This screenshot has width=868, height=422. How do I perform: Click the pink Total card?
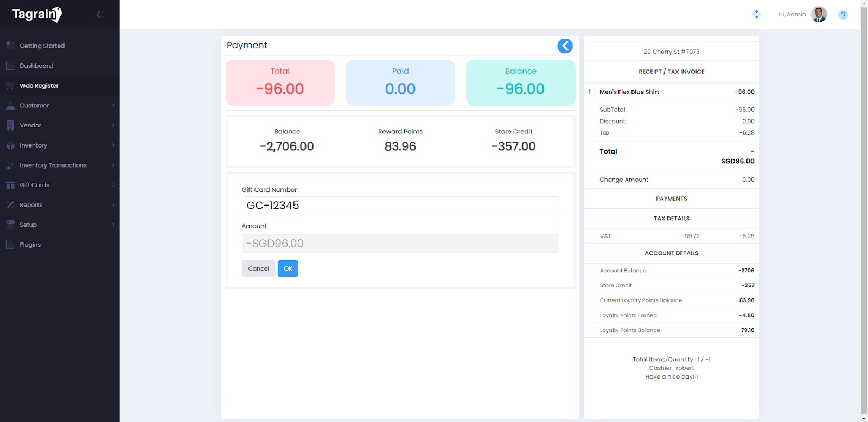click(x=280, y=82)
